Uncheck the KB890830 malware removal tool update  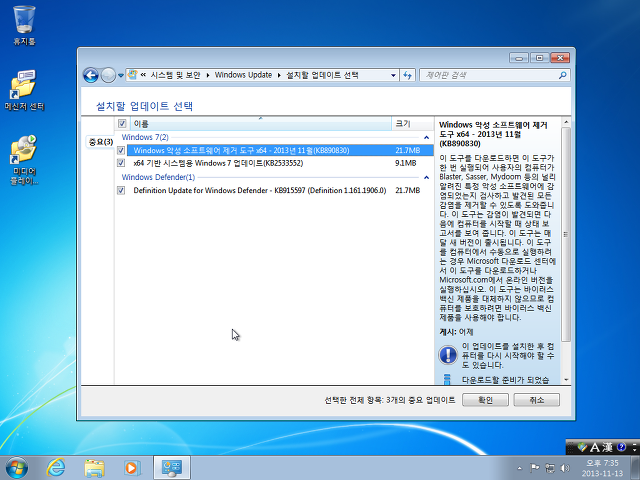coord(121,151)
